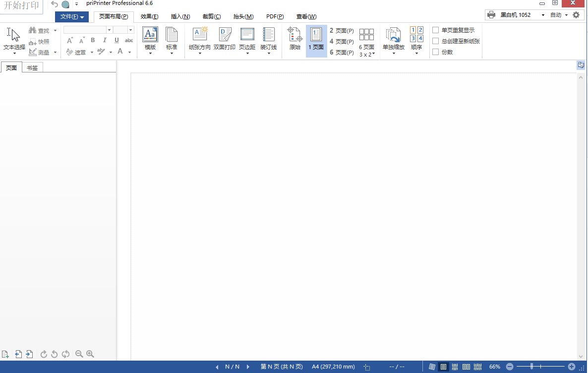
Task: Switch to the 书签 bookmarks tab
Action: coord(32,67)
